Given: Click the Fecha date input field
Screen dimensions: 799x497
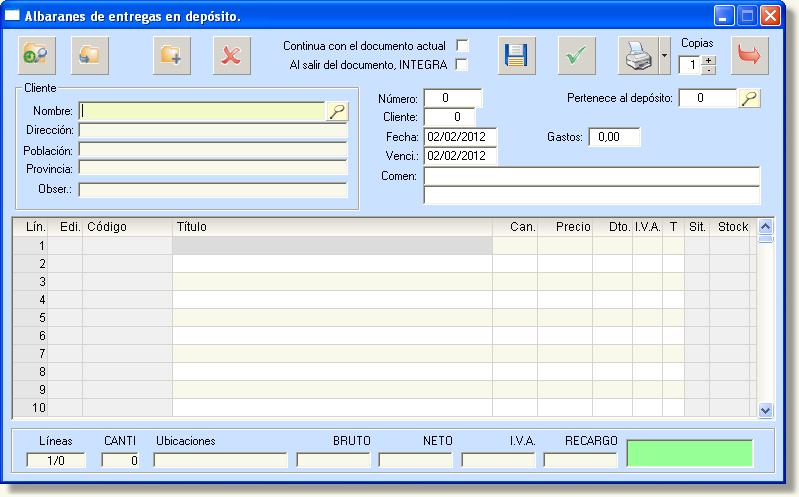Looking at the screenshot, I should 460,137.
